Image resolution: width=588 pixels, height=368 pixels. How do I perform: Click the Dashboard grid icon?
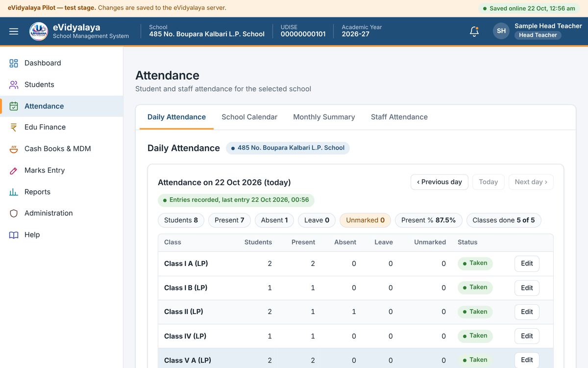point(14,63)
